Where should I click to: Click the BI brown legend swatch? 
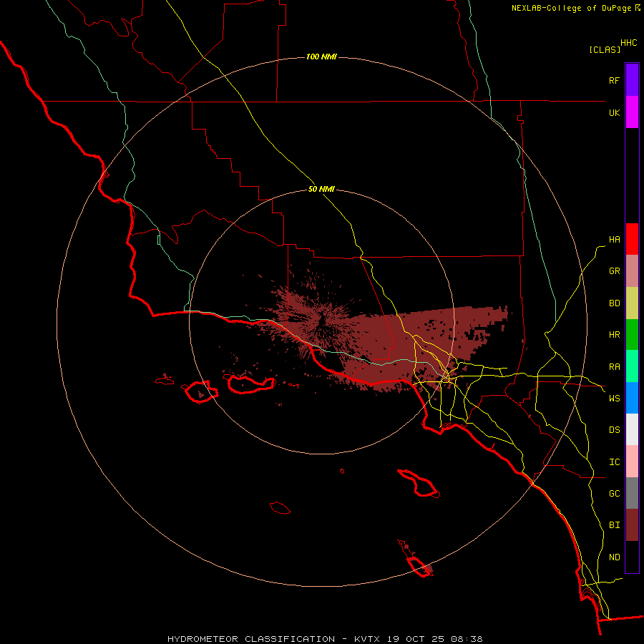632,525
